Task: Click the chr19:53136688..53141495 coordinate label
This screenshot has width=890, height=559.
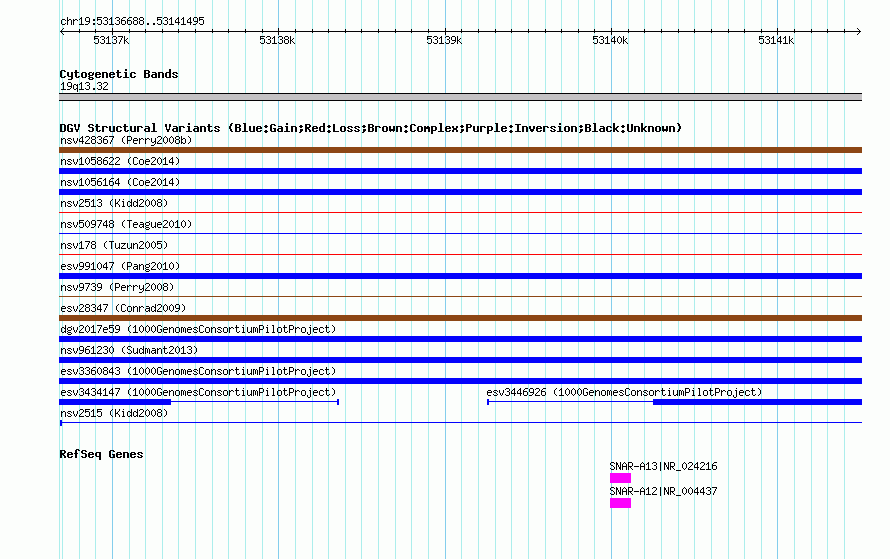Action: [x=132, y=21]
